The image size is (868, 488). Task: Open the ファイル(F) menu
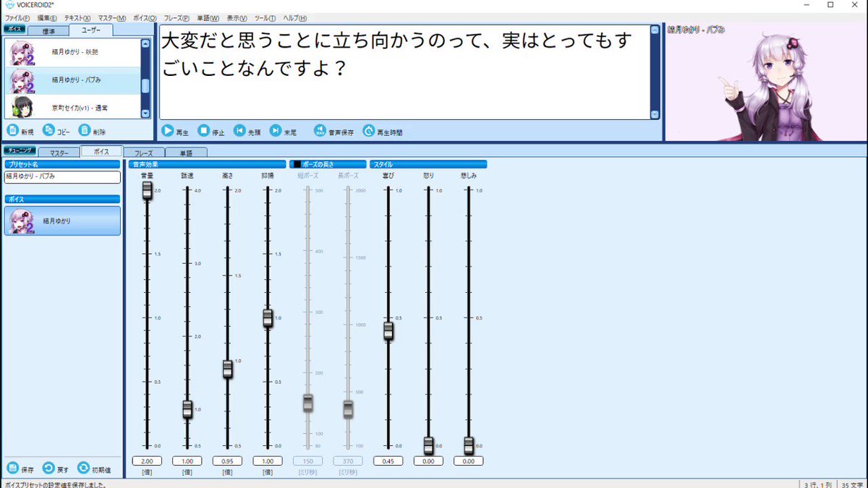pyautogui.click(x=17, y=17)
